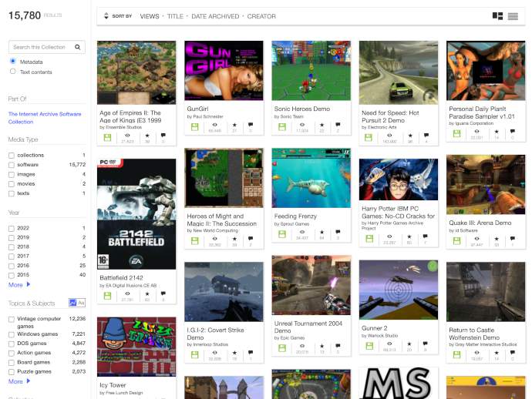Screen dimensions: 532x399
Task: Check the year 2019 filter
Action: 12,238
